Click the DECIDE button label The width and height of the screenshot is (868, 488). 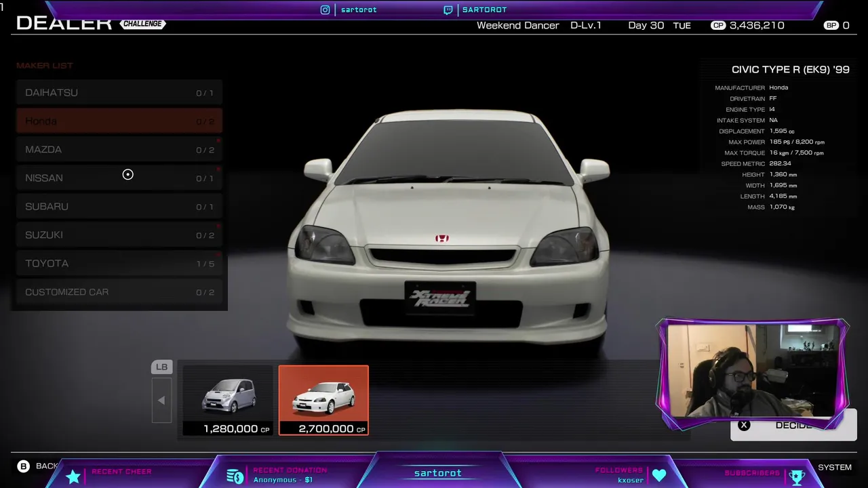point(793,425)
